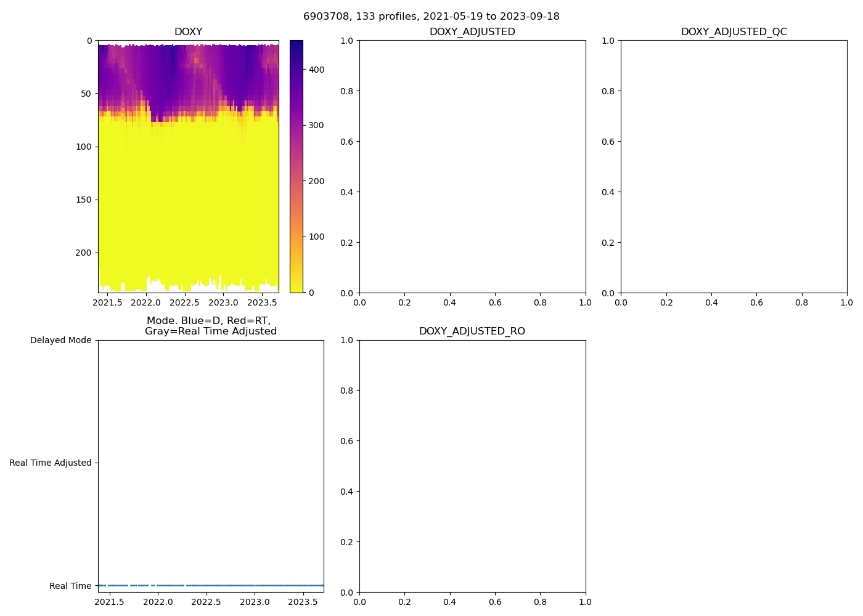
Task: Click the 100 tick label on colorbar
Action: pos(316,237)
